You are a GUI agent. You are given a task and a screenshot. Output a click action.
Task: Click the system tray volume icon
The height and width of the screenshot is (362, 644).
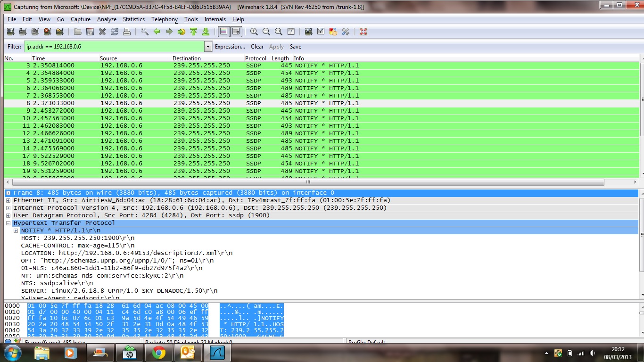592,353
